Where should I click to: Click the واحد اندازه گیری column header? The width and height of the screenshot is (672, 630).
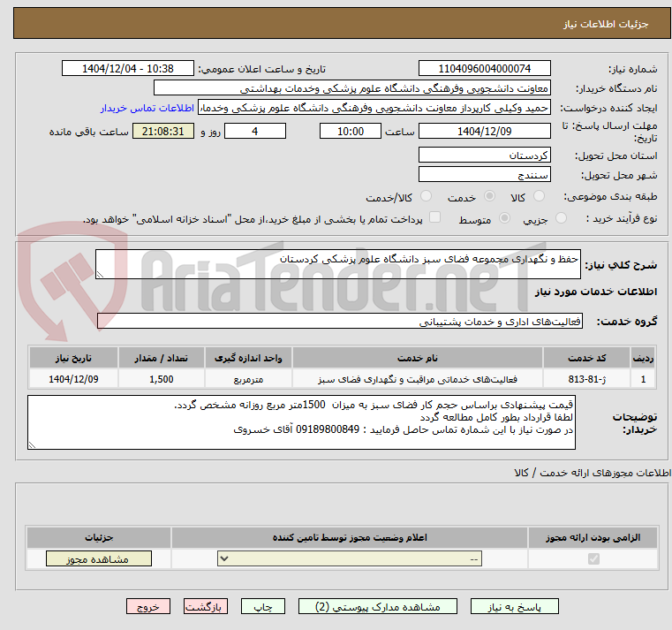248,358
